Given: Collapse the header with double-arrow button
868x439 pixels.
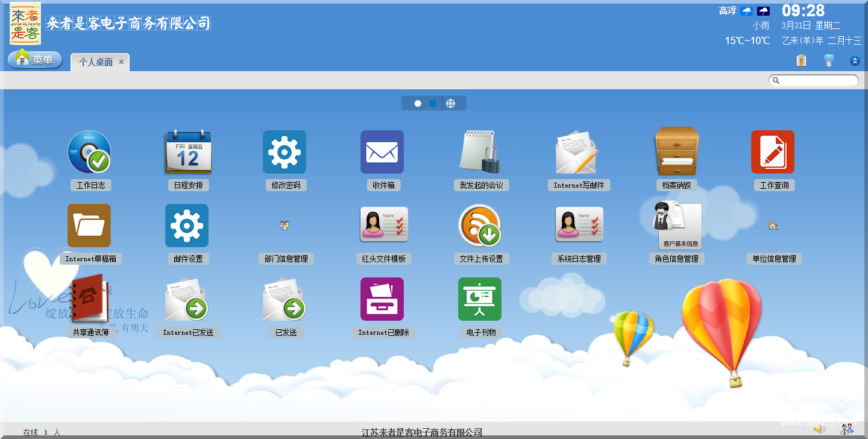Looking at the screenshot, I should (x=855, y=61).
